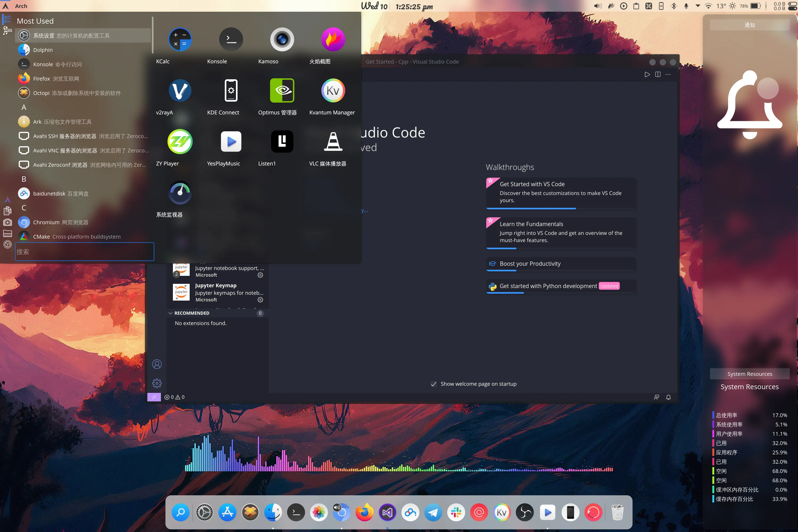
Task: Show alphabetical all-applications view in launcher sidebar
Action: [x=7, y=19]
